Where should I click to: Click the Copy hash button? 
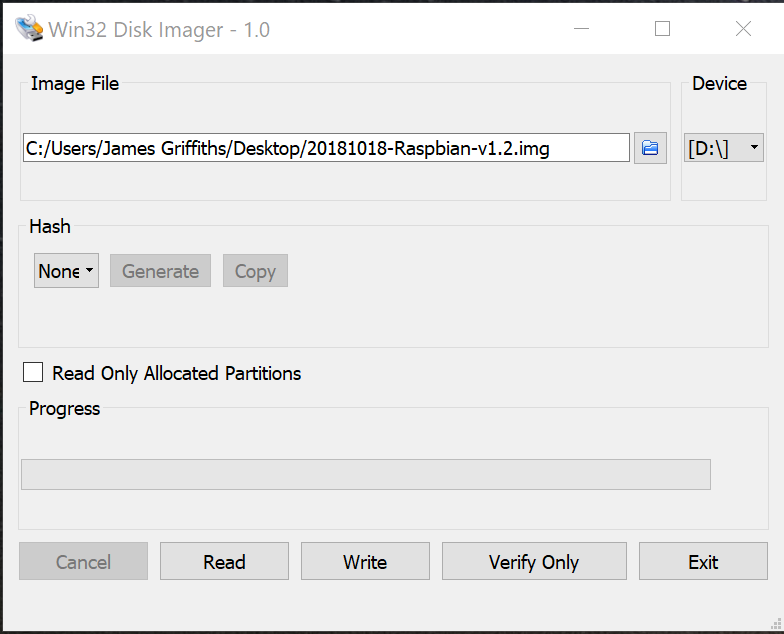point(255,270)
